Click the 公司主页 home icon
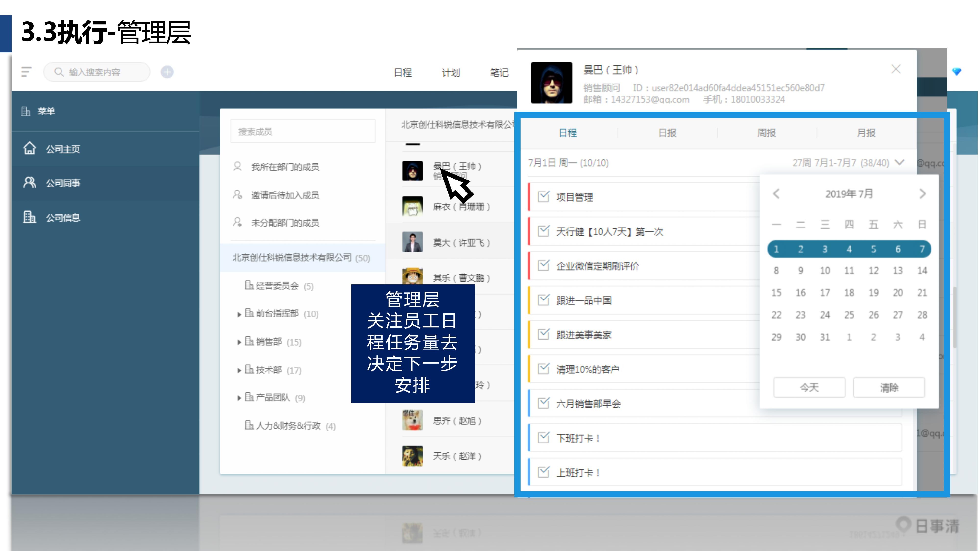Image resolution: width=980 pixels, height=551 pixels. point(29,148)
